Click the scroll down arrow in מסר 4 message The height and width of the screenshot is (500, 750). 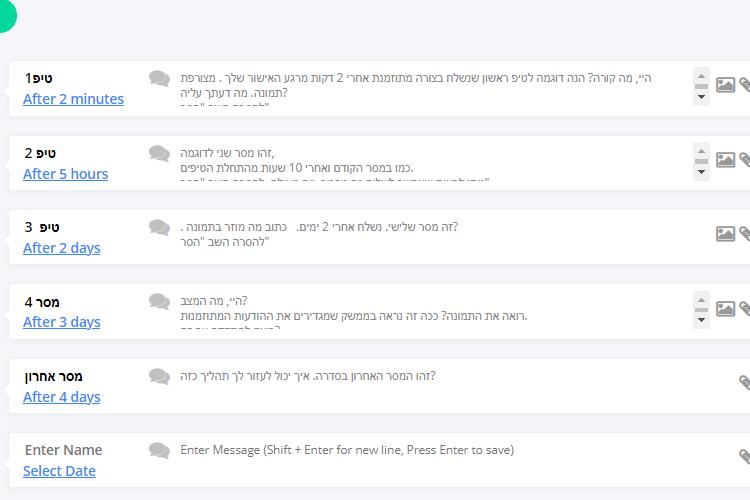click(x=701, y=320)
